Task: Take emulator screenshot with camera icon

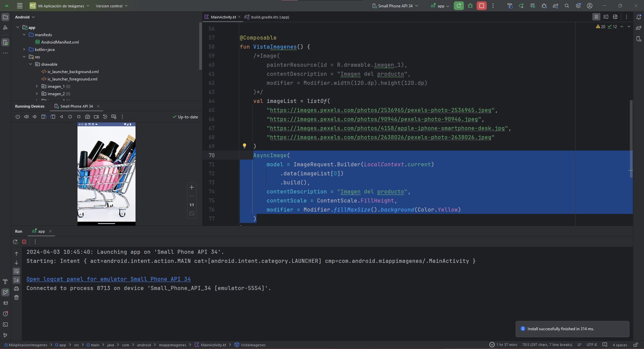Action: 88,117
